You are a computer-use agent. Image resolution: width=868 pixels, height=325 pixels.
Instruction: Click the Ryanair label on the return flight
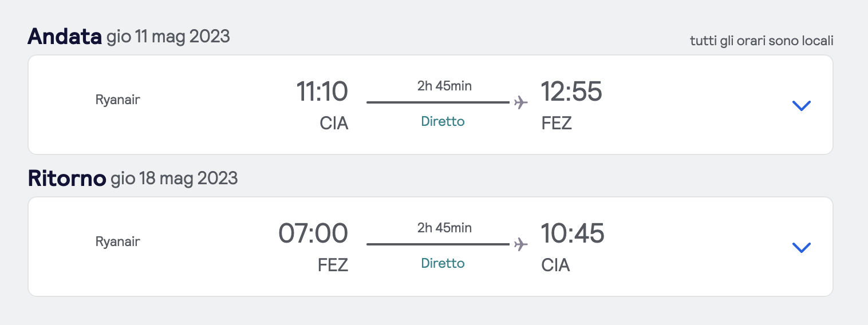(x=118, y=241)
